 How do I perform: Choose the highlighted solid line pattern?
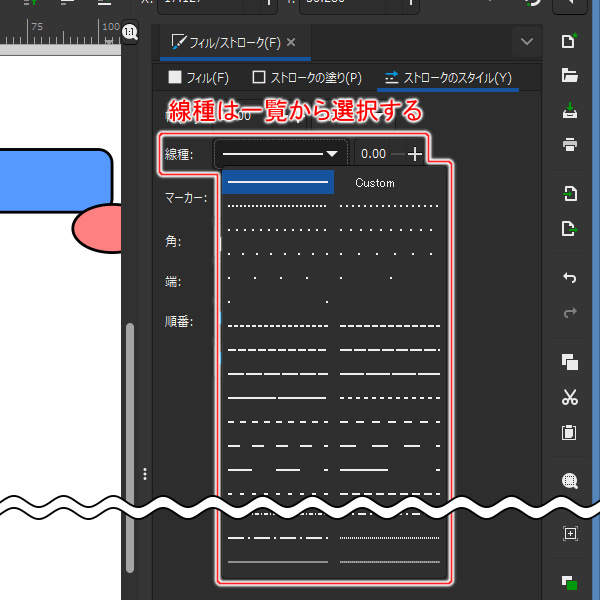point(278,182)
